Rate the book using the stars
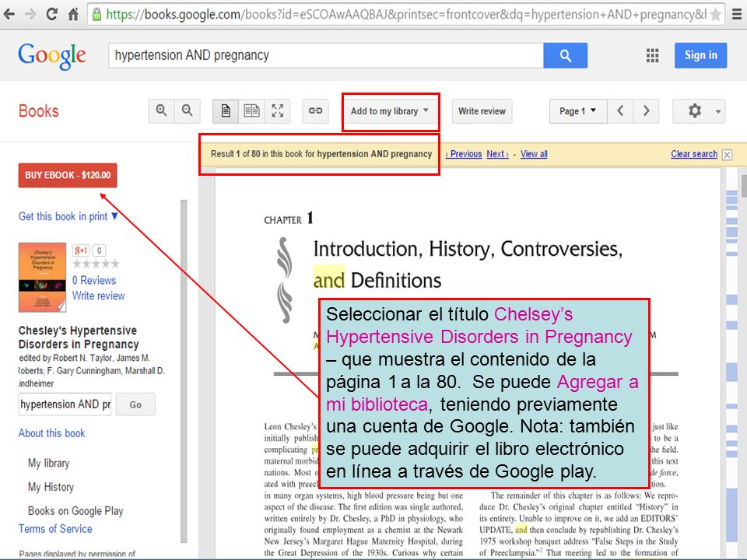Image resolution: width=747 pixels, height=560 pixels. coord(96,264)
